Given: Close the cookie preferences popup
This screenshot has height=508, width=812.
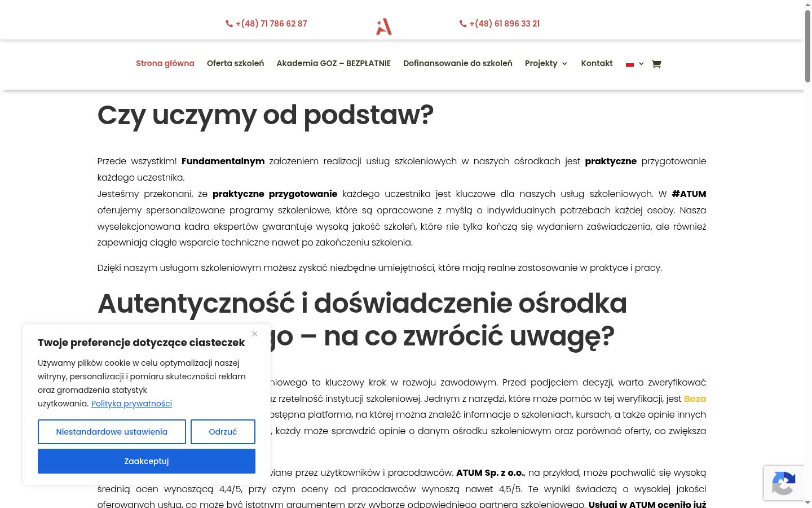Looking at the screenshot, I should tap(254, 334).
